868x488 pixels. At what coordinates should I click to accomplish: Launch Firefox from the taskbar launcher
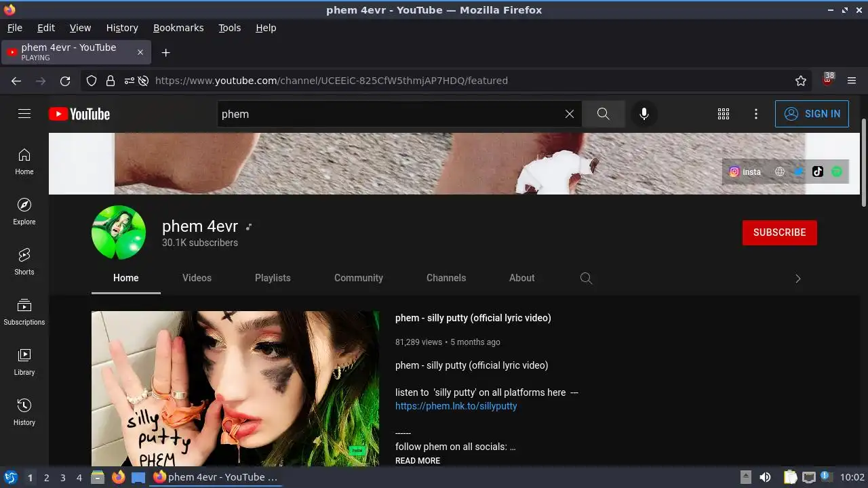coord(118,477)
